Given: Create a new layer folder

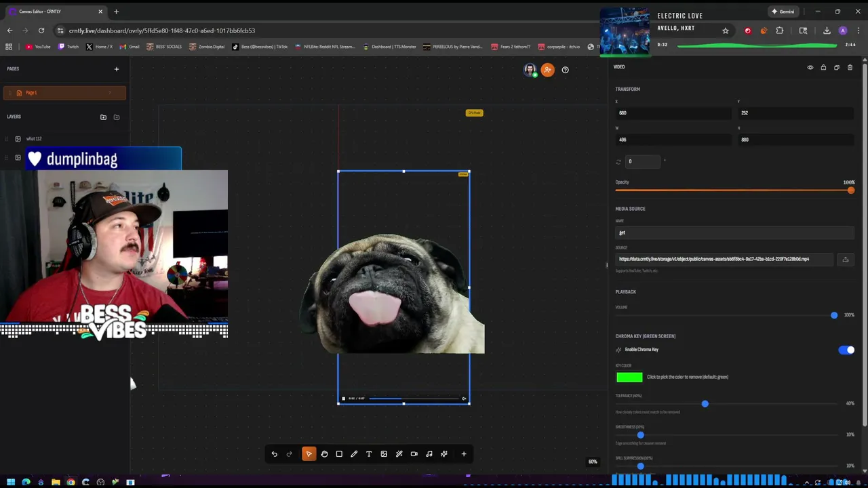Looking at the screenshot, I should (103, 117).
